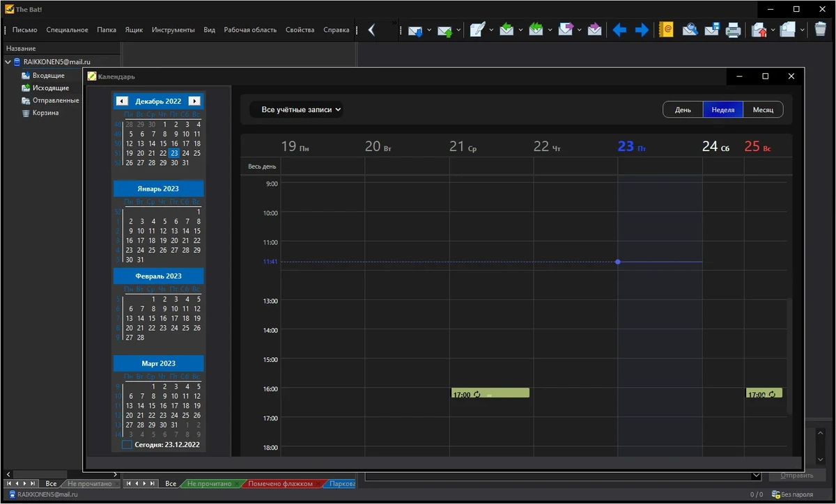Switch calendar to День view
The height and width of the screenshot is (504, 836).
tap(683, 110)
